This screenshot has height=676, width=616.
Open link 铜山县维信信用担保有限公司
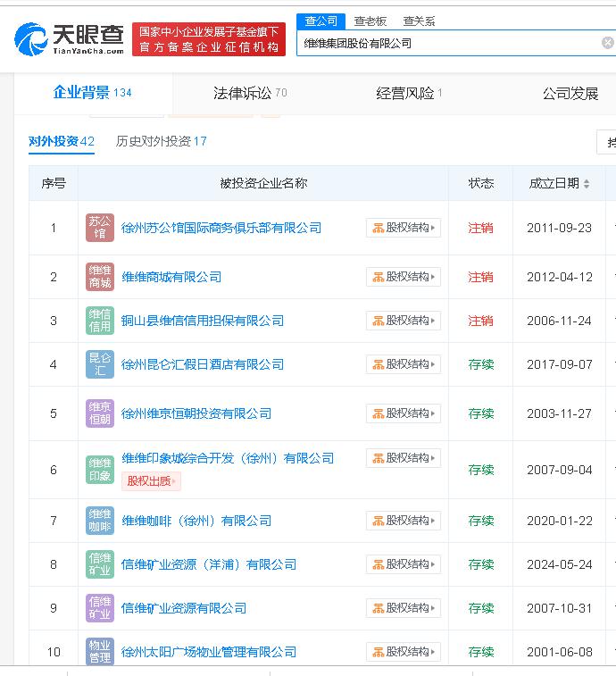[x=202, y=321]
